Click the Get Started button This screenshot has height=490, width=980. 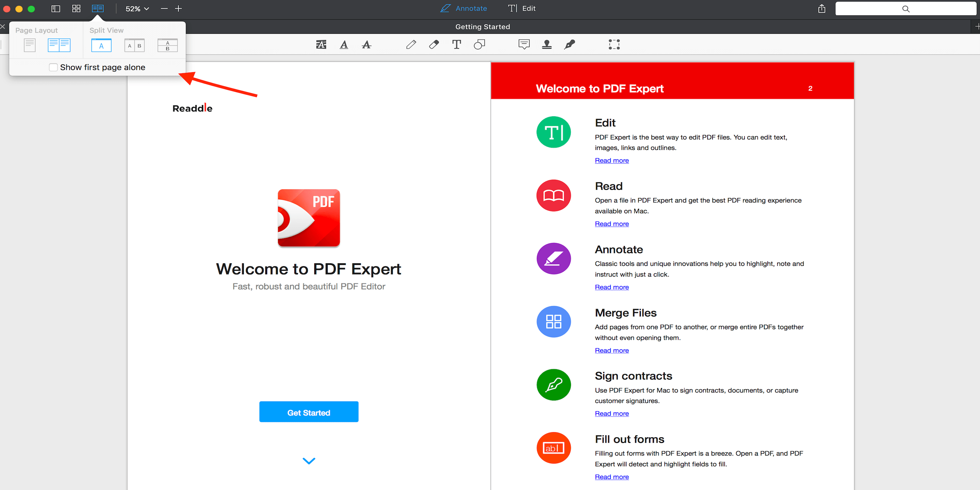[x=308, y=412]
